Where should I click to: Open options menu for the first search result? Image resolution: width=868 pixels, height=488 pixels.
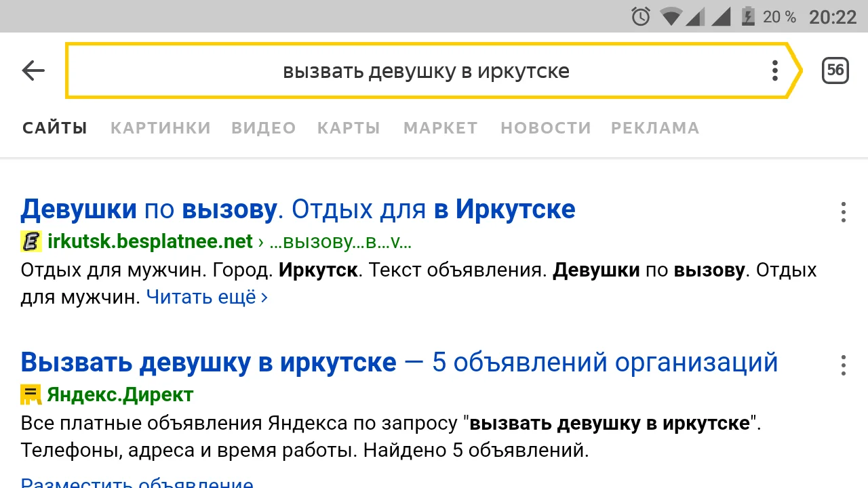[843, 212]
